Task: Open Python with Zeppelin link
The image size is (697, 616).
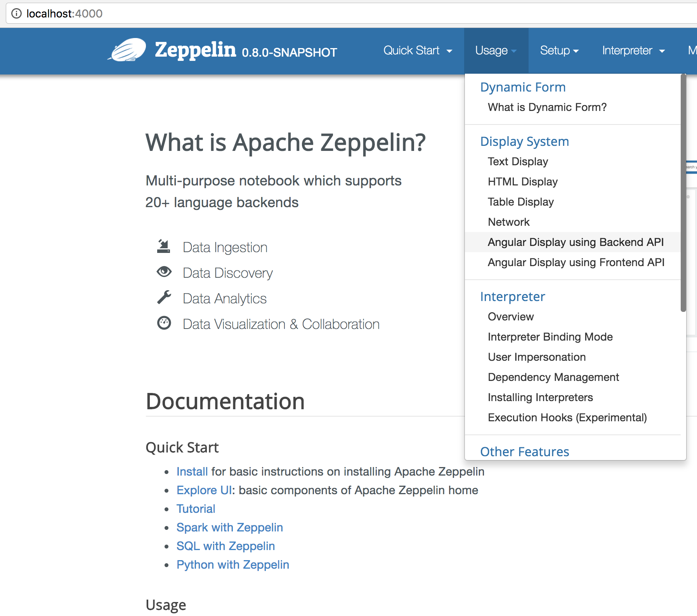Action: point(232,564)
